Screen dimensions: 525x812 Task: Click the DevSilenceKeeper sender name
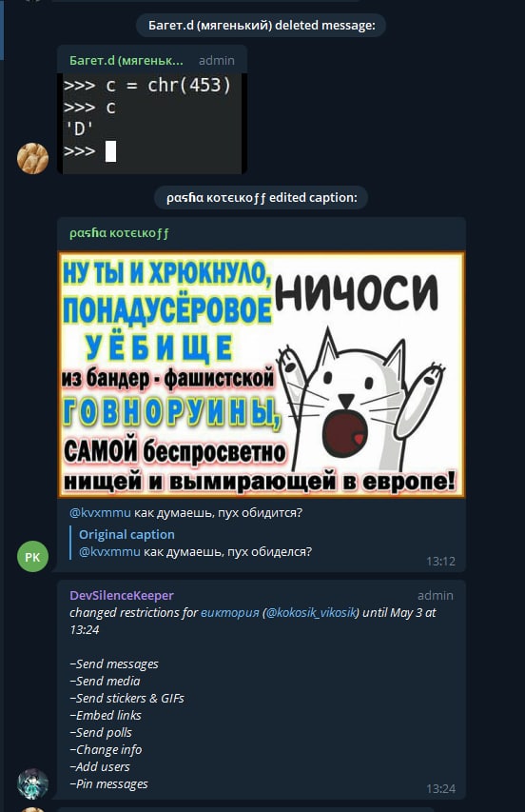tap(122, 596)
